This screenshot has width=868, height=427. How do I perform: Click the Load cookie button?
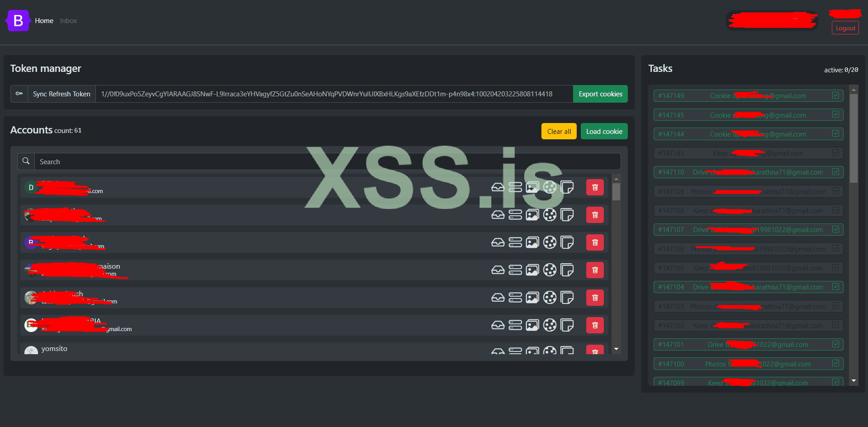coord(604,131)
